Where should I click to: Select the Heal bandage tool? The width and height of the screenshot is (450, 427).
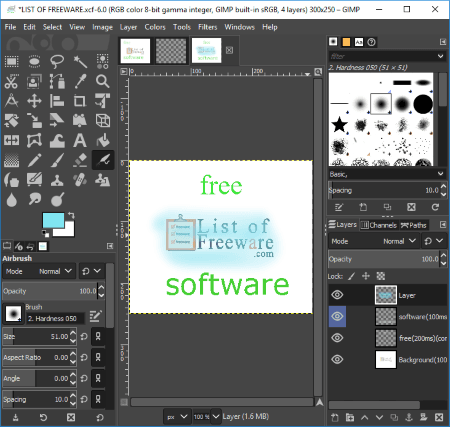pyautogui.click(x=80, y=180)
